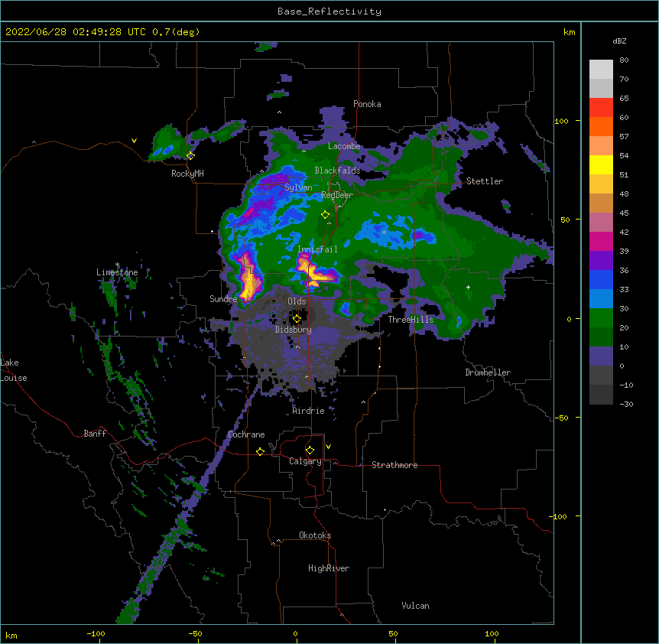
Task: Click the 80 value on the dBZ legend
Action: pyautogui.click(x=624, y=60)
